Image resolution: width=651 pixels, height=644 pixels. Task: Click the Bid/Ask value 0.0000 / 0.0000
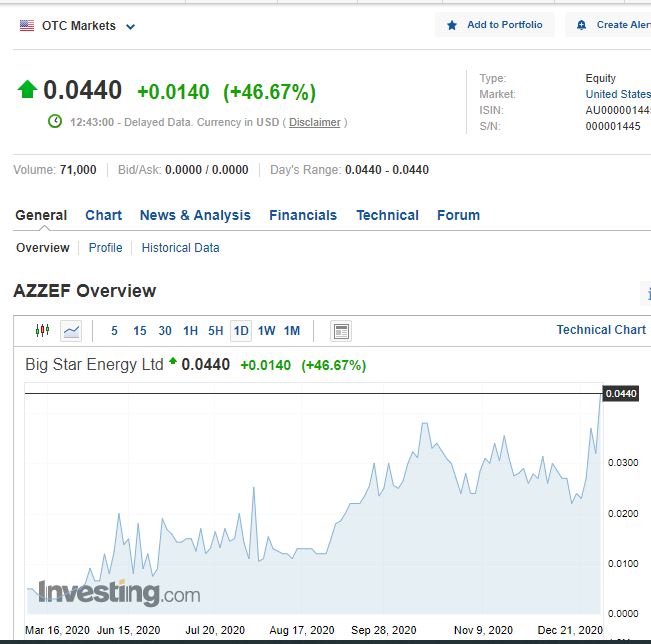click(x=207, y=170)
